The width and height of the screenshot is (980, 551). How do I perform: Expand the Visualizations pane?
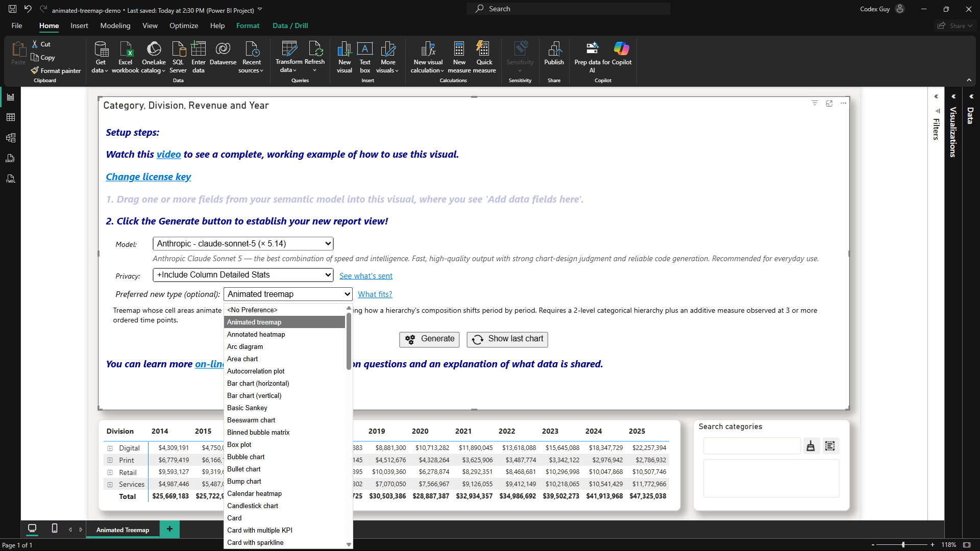tap(953, 96)
